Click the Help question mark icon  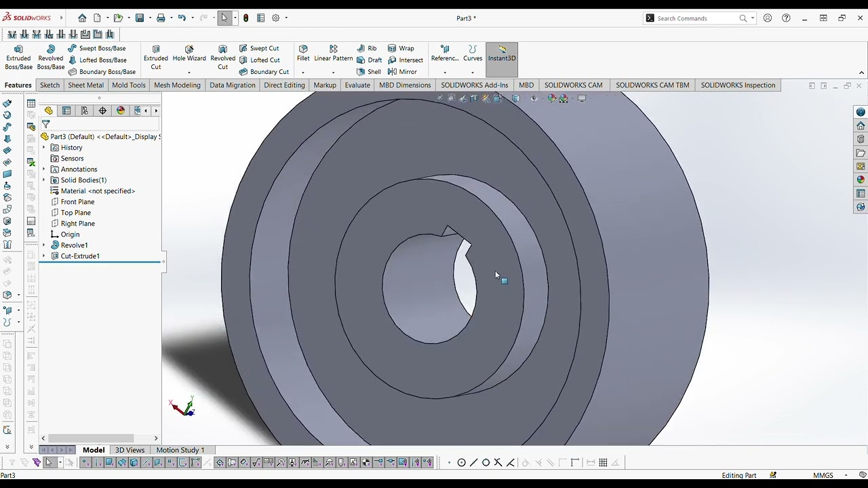pyautogui.click(x=786, y=18)
